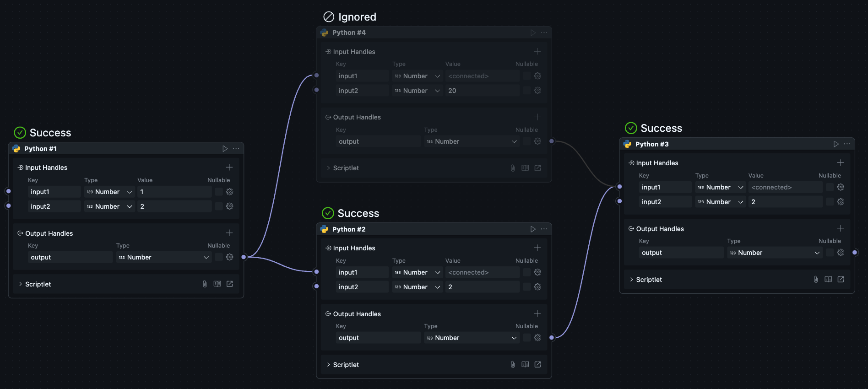
Task: Open input1 Type dropdown in Python #3
Action: [720, 187]
